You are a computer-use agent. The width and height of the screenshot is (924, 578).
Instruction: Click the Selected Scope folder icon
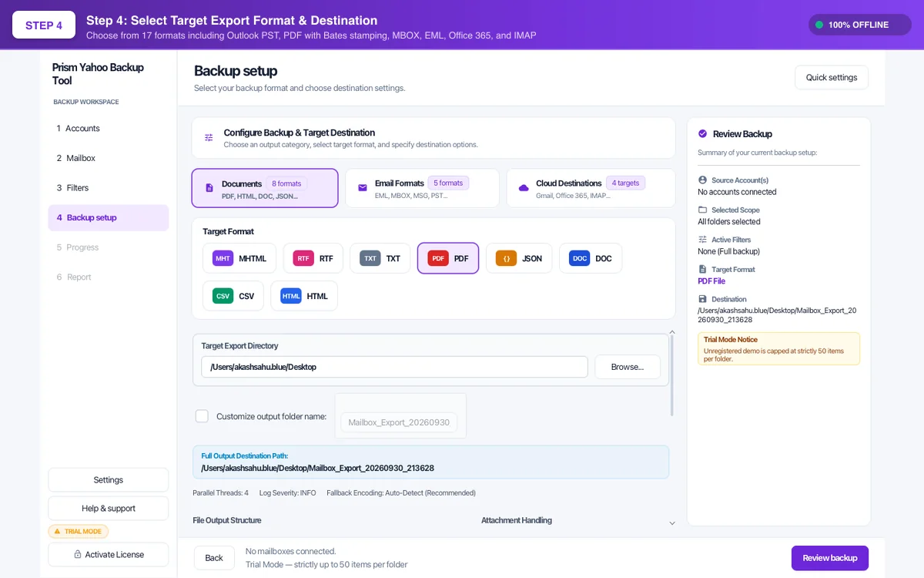(702, 210)
